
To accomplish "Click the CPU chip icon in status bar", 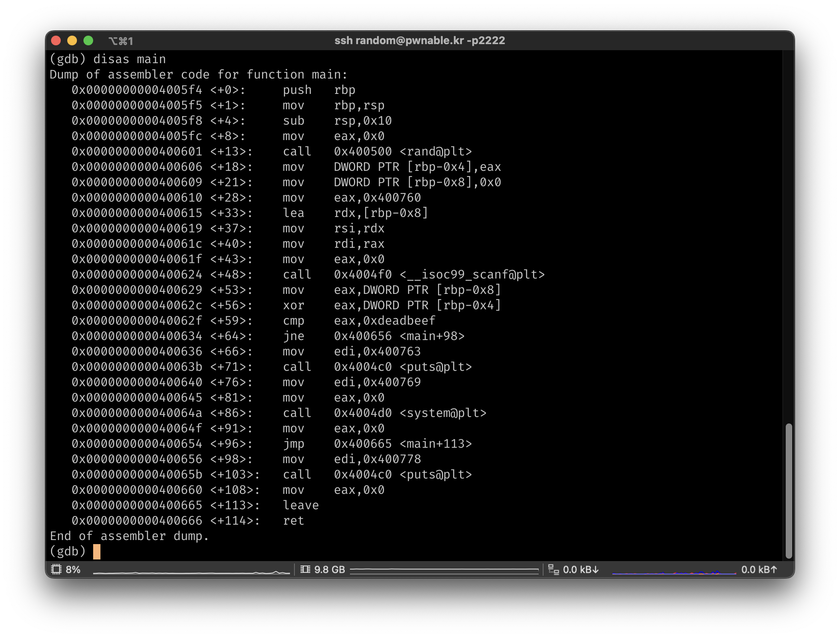I will coord(56,570).
